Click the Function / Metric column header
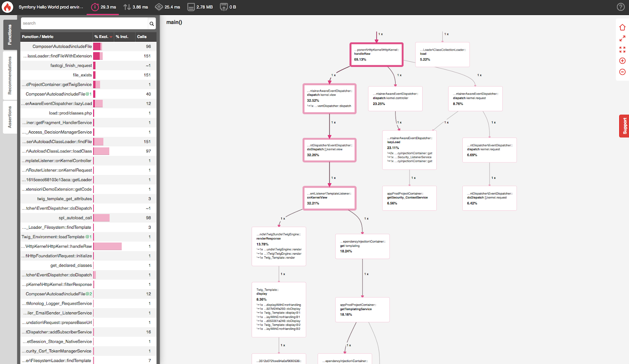 (38, 37)
